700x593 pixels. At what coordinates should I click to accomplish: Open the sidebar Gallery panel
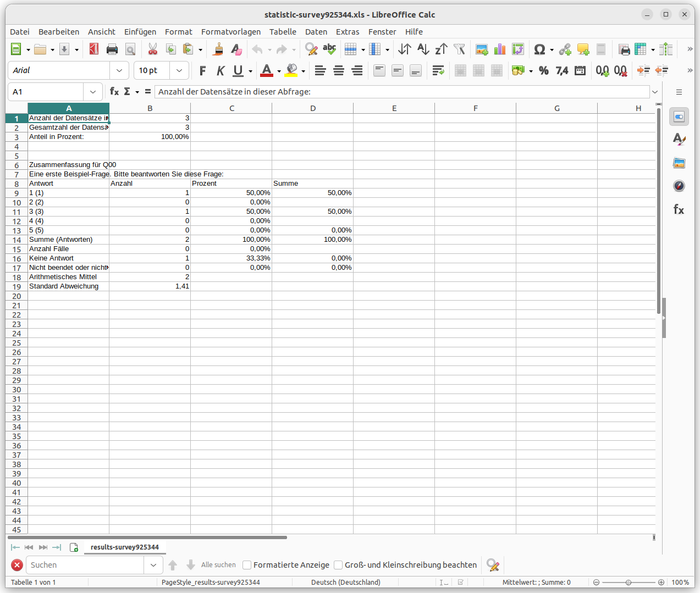679,163
